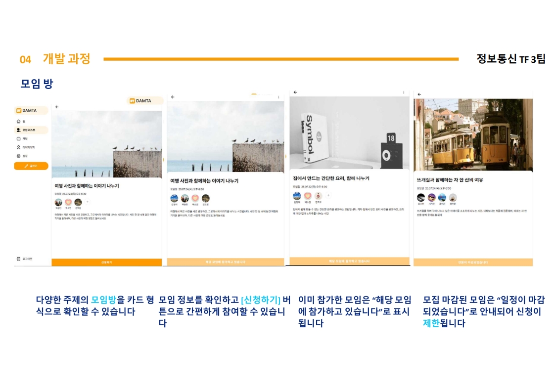Click the status bar below cooking meeting
555x392 pixels.
(x=349, y=261)
